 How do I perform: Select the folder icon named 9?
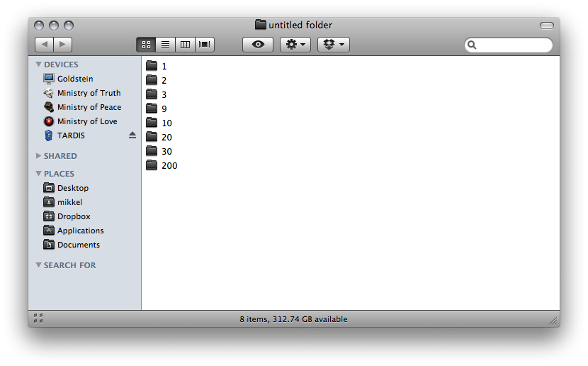pyautogui.click(x=152, y=108)
